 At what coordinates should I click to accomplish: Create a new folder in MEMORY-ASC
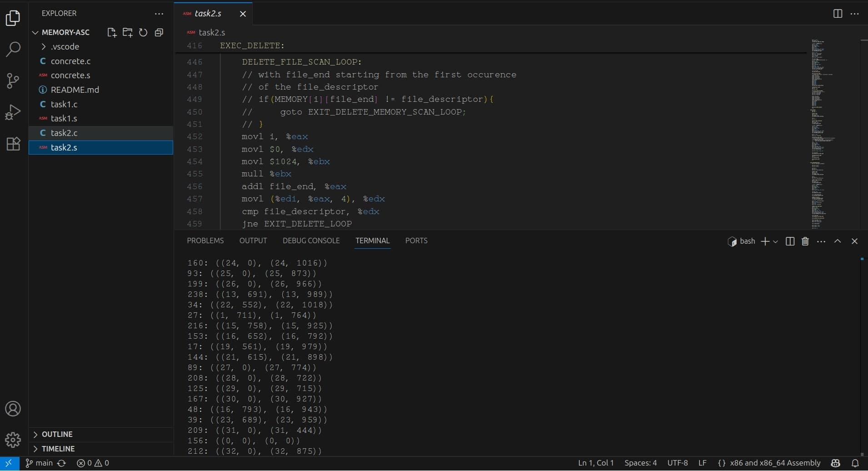(128, 32)
